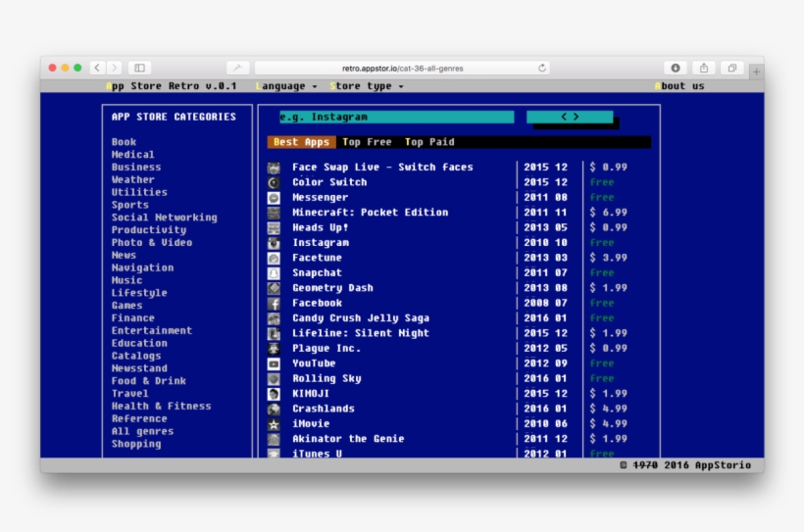Open the Shopping category
The width and height of the screenshot is (804, 532).
(x=136, y=444)
